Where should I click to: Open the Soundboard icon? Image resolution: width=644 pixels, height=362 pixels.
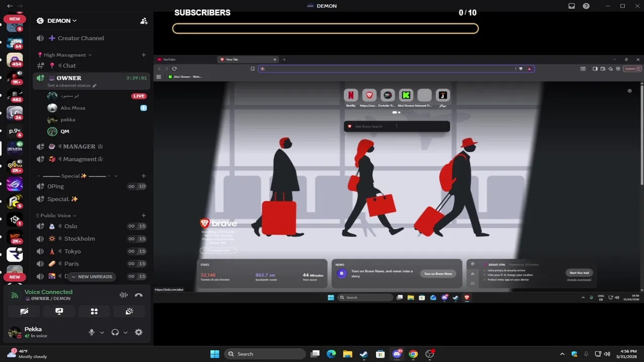[129, 312]
